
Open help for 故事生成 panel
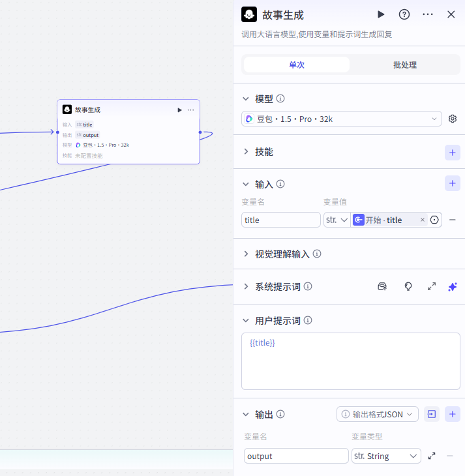(404, 14)
